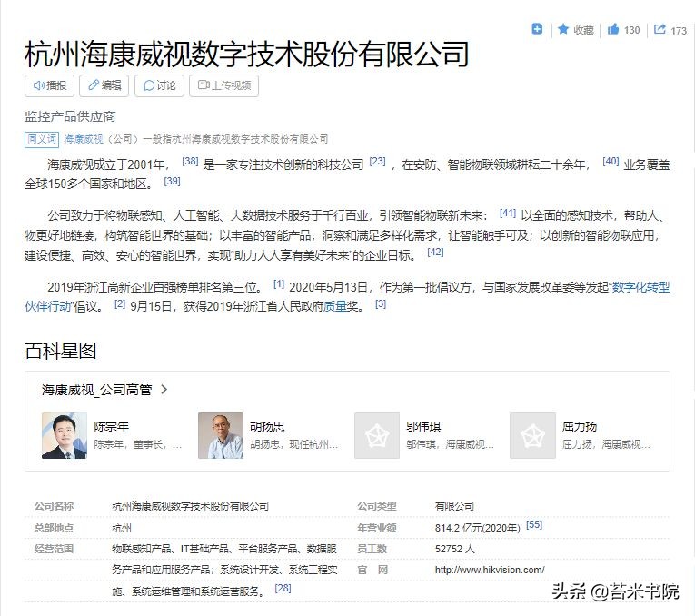Open citation reference [28] in business scope

tap(283, 588)
